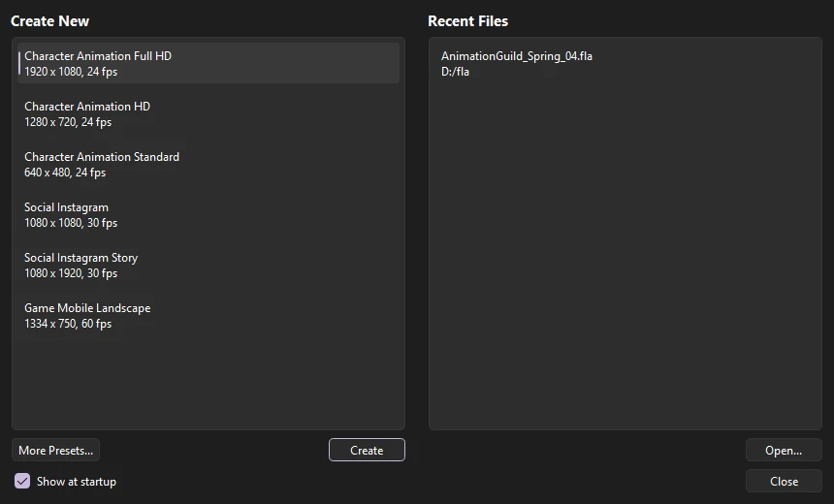Select the Character Animation Full HD preset
This screenshot has width=834, height=504.
click(208, 63)
